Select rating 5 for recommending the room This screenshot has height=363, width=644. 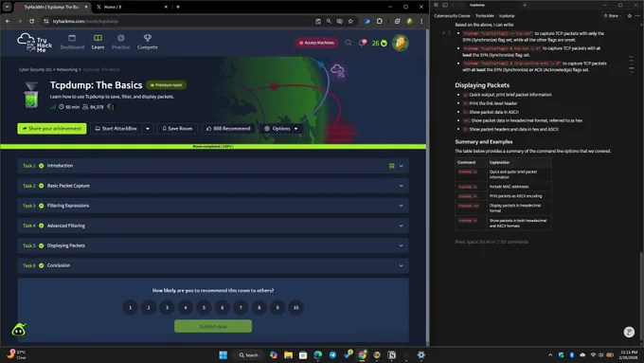coord(205,307)
